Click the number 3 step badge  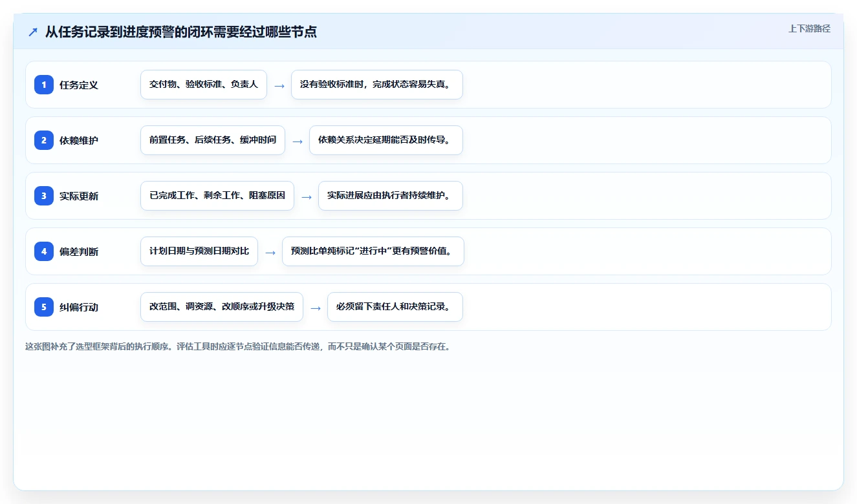click(44, 196)
